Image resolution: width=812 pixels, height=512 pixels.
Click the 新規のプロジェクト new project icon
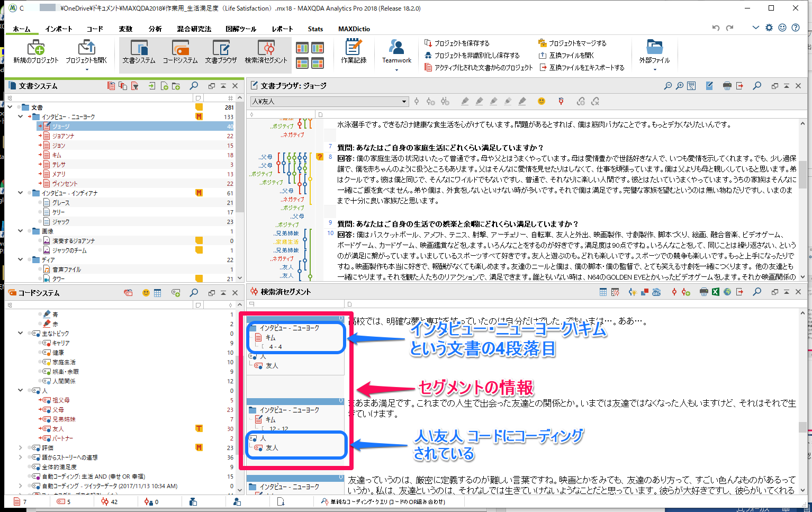pyautogui.click(x=35, y=49)
